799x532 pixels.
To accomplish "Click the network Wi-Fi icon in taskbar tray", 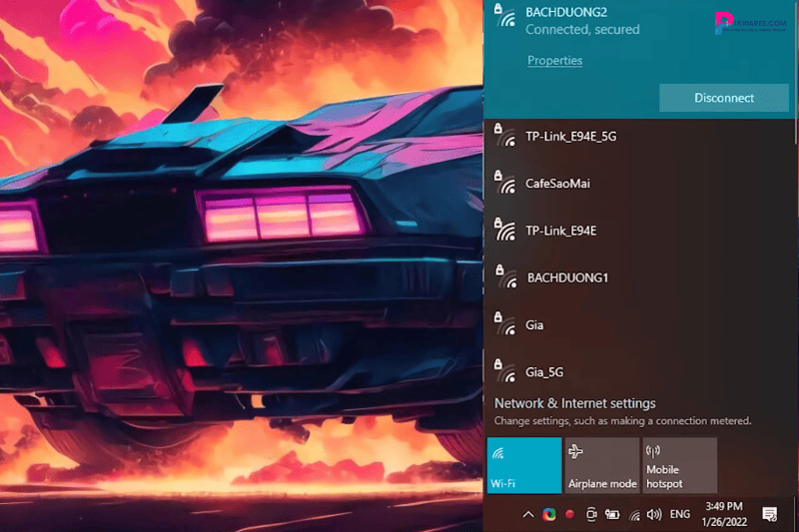I will (633, 514).
